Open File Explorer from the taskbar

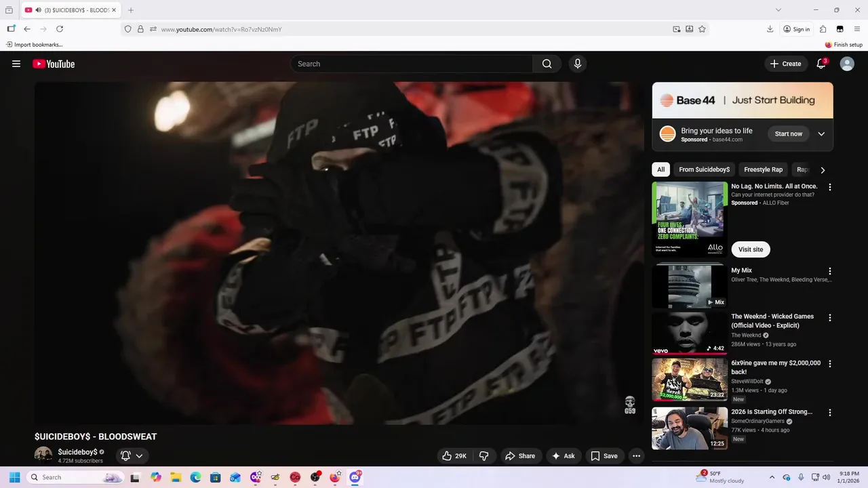176,477
